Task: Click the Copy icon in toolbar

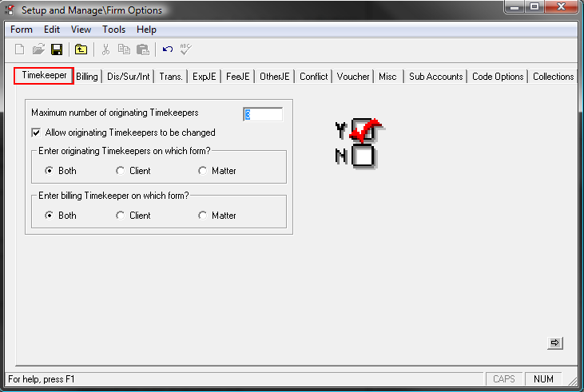Action: click(x=124, y=49)
